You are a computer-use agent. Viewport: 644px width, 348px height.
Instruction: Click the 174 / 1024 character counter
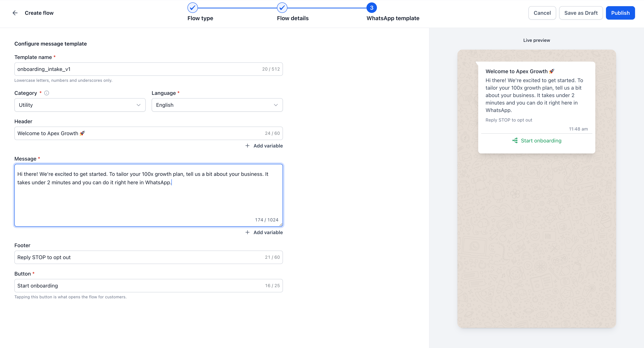tap(267, 220)
